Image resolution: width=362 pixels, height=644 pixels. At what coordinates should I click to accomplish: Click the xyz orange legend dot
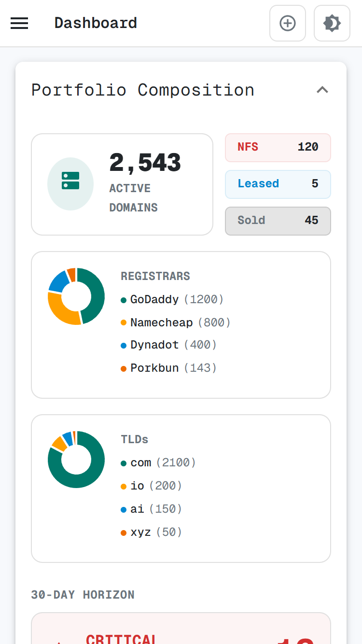click(124, 533)
